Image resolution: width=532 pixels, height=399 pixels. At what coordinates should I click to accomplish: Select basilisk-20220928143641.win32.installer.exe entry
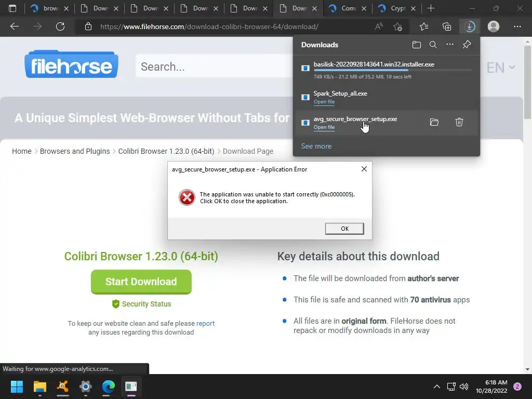click(x=386, y=70)
